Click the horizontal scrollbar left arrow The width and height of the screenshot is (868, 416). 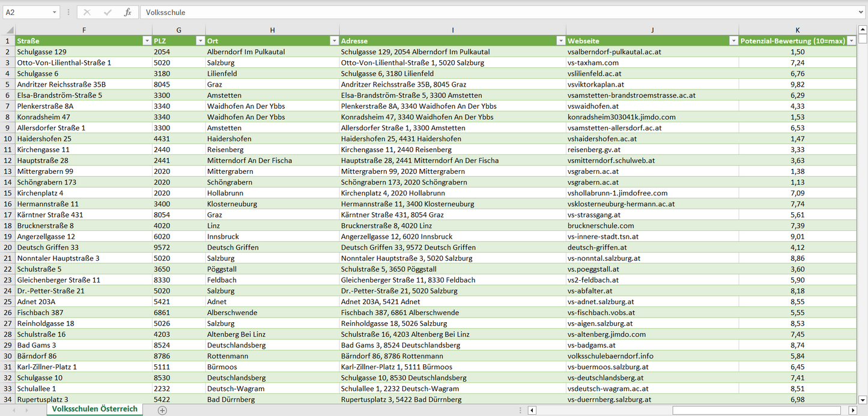[532, 410]
